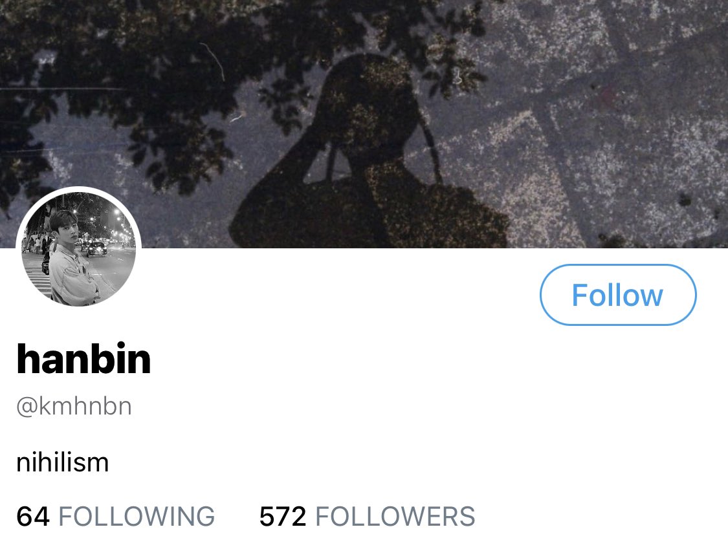The image size is (728, 560).
Task: Click the number 64 following count
Action: pyautogui.click(x=33, y=517)
